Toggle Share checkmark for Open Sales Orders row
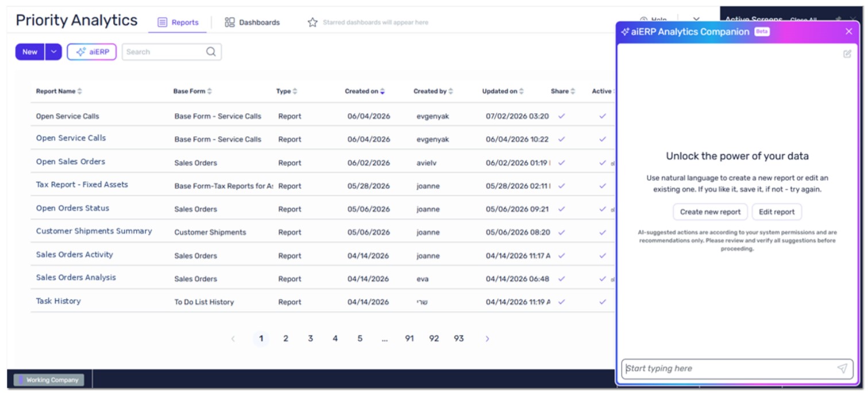Image resolution: width=868 pixels, height=393 pixels. (562, 163)
